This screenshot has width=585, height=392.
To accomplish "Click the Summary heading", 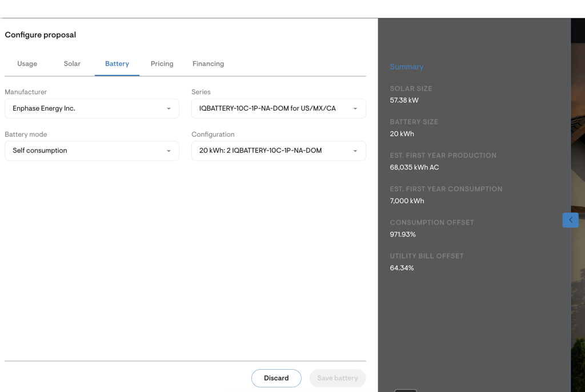I will (x=407, y=67).
